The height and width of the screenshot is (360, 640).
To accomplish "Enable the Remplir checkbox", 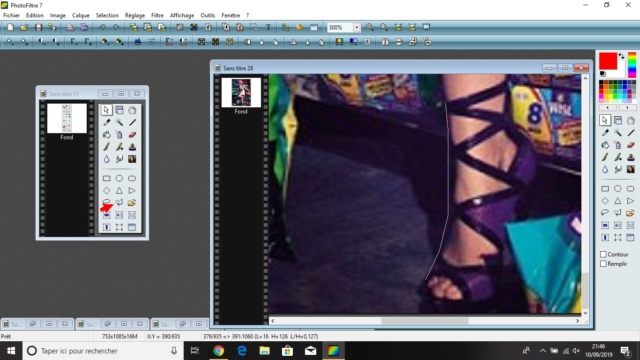I will point(603,264).
